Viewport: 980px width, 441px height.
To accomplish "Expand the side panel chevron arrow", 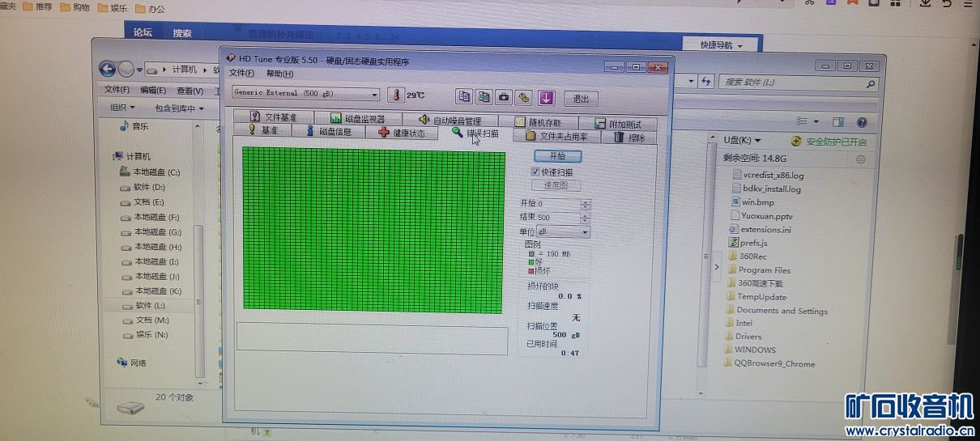I will point(717,268).
